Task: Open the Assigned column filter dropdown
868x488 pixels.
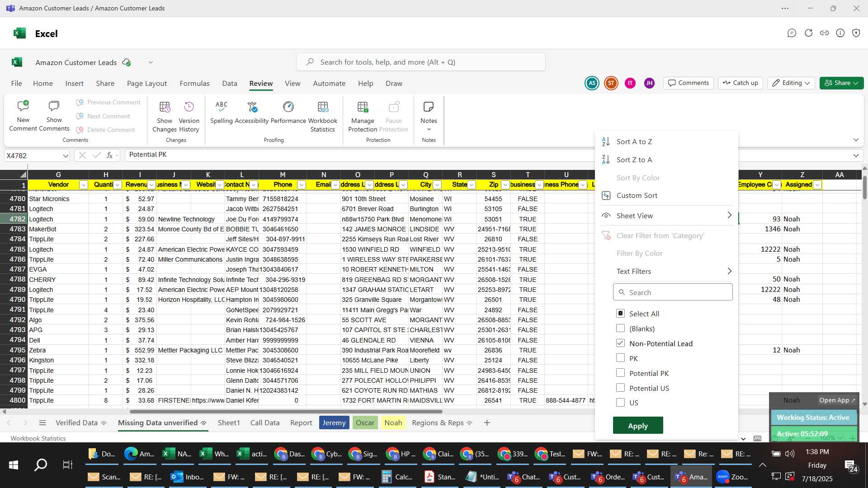Action: click(817, 185)
